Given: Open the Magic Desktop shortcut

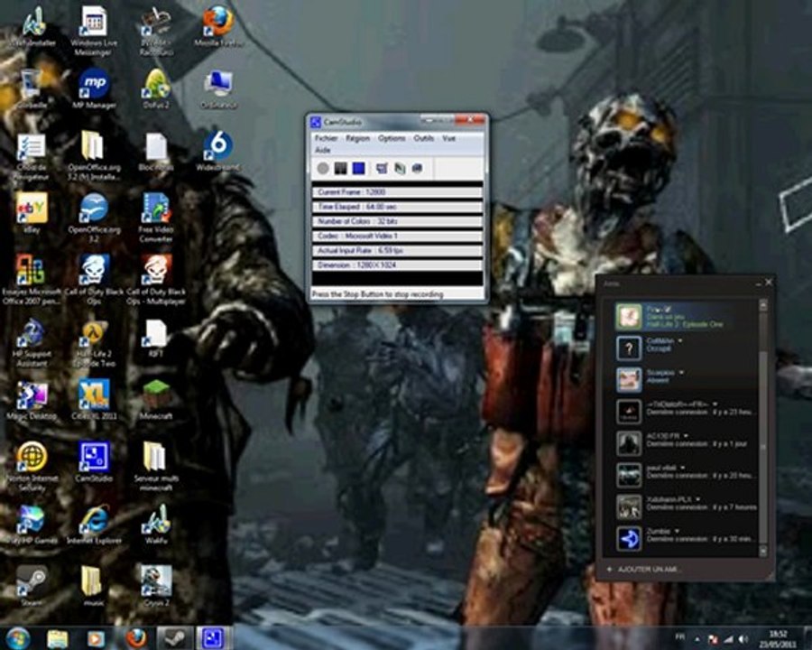Looking at the screenshot, I should coord(32,400).
